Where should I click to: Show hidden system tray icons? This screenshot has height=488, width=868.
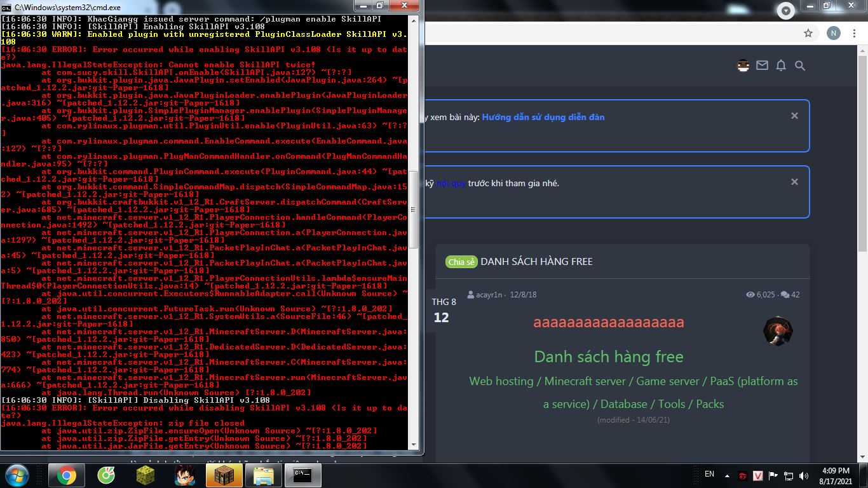coord(727,475)
